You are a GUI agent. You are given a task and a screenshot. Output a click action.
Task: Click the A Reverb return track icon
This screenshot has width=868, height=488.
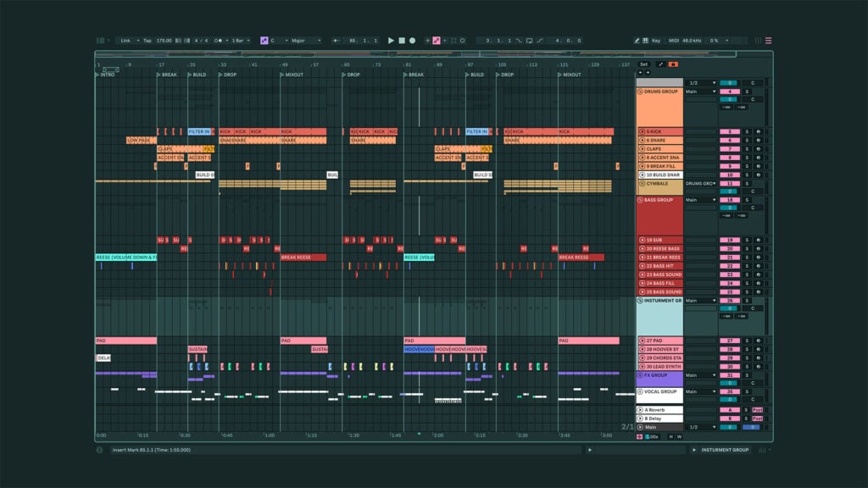point(640,410)
